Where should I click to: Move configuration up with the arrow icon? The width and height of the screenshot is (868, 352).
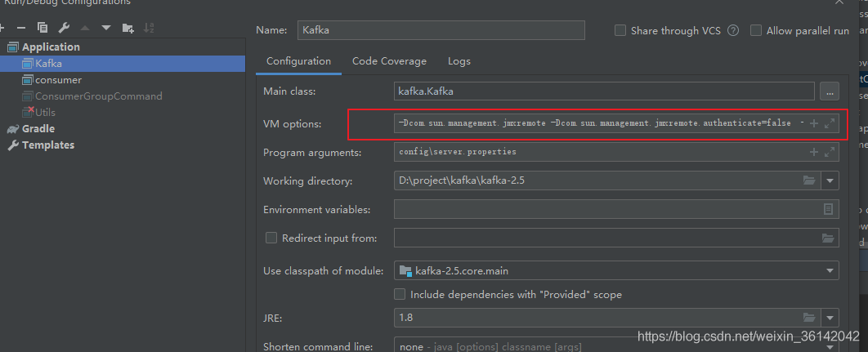point(85,28)
